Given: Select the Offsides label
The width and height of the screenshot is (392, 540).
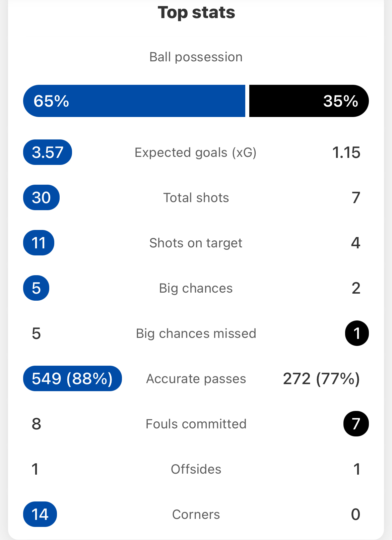Looking at the screenshot, I should pyautogui.click(x=196, y=469).
